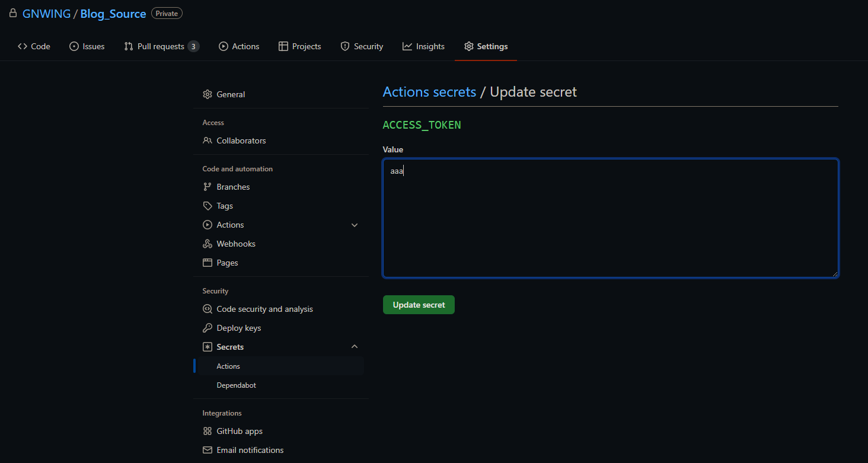868x463 pixels.
Task: Click the Insights graph icon
Action: pyautogui.click(x=407, y=46)
